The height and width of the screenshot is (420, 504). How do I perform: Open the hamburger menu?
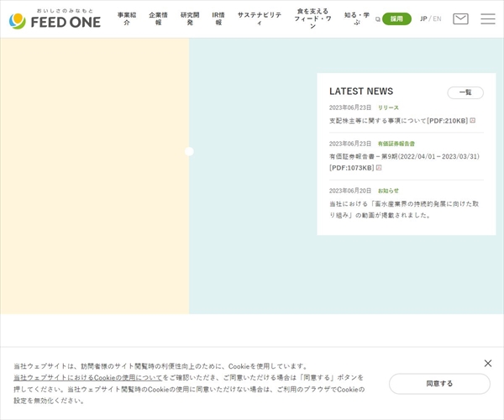click(x=487, y=19)
